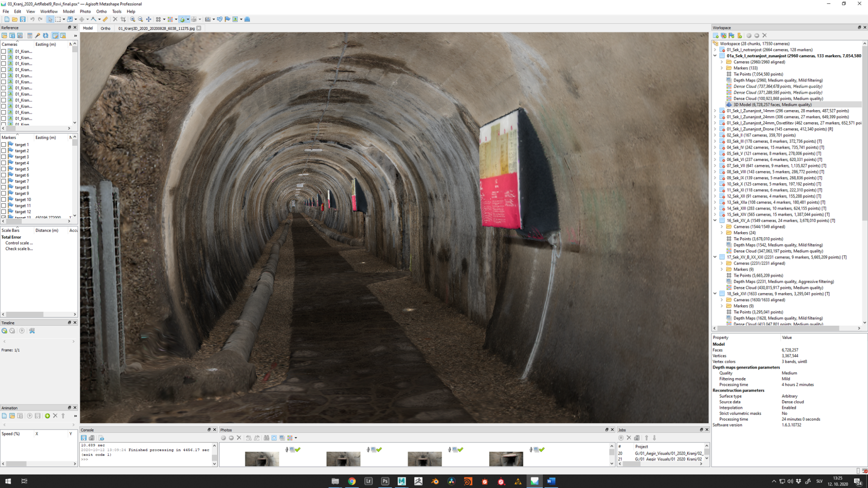Open Microsoft Word from the taskbar
This screenshot has width=868, height=488.
551,481
